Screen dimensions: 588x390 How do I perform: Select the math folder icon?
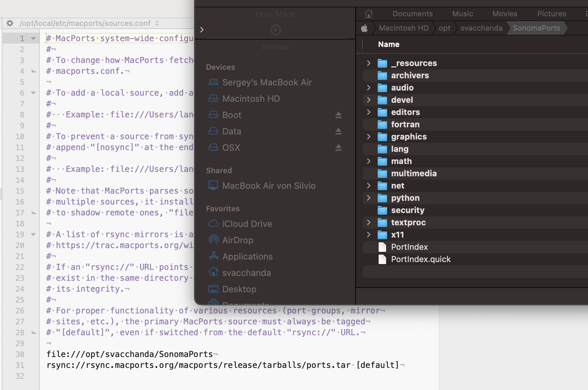(x=382, y=161)
